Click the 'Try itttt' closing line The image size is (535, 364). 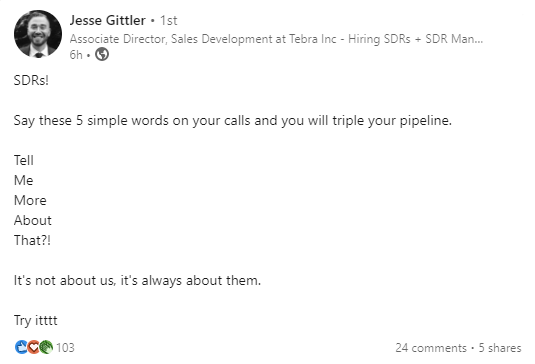point(35,321)
